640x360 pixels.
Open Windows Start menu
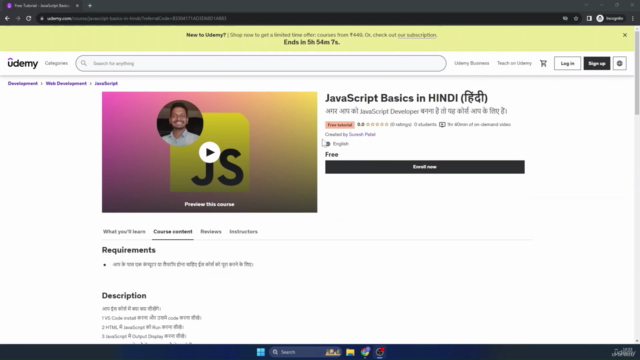click(x=260, y=352)
